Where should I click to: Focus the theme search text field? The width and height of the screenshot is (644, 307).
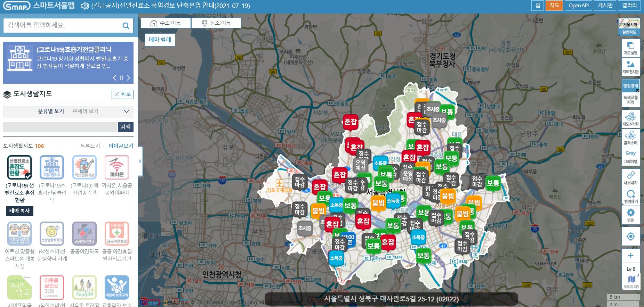coord(60,127)
